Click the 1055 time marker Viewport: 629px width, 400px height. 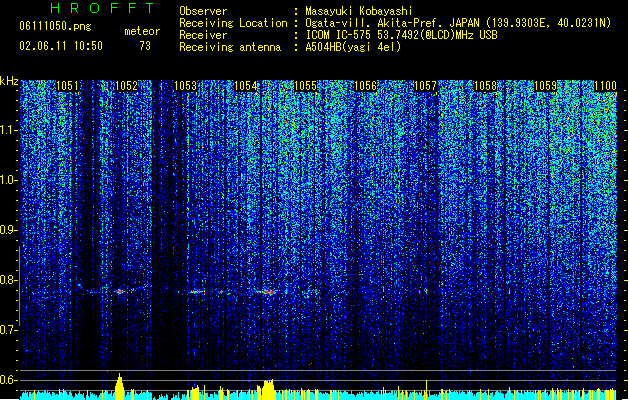(x=305, y=86)
